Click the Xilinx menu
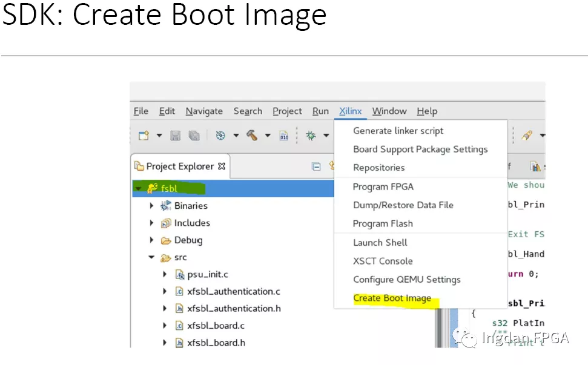Screen dimensions: 588x365 pyautogui.click(x=350, y=111)
